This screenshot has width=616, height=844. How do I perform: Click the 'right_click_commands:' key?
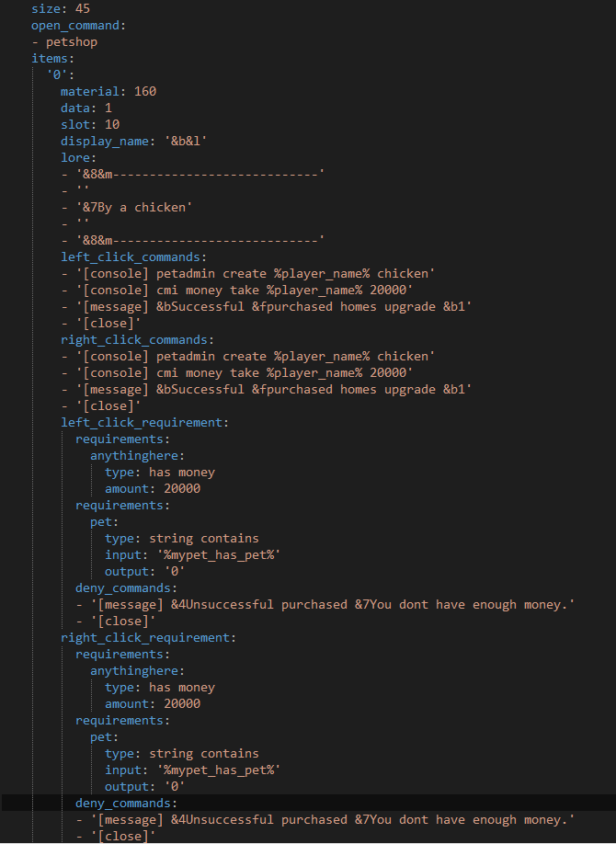point(137,339)
